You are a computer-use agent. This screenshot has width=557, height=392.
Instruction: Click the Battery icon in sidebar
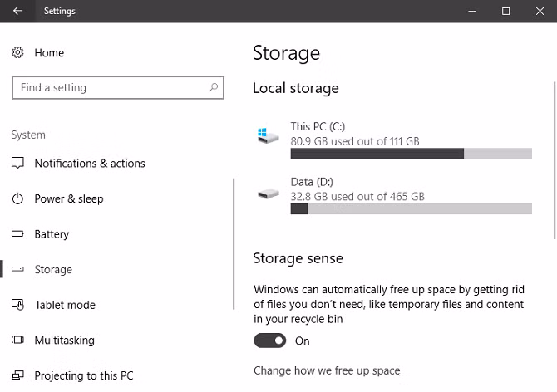tap(18, 234)
